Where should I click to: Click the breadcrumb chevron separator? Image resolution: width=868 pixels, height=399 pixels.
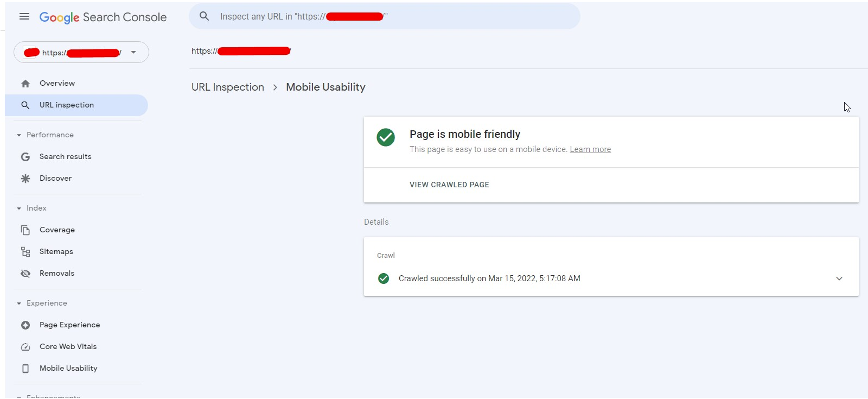tap(275, 87)
